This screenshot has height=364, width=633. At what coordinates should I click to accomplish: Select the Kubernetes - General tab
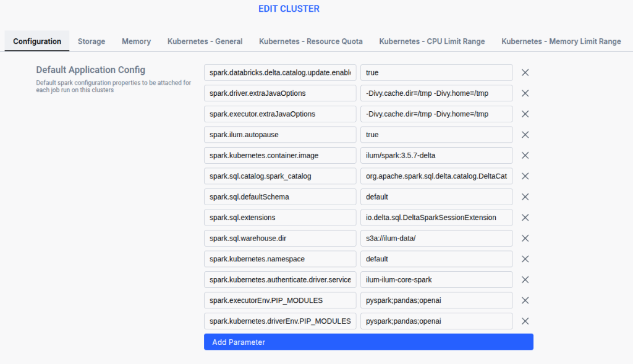[x=205, y=41]
